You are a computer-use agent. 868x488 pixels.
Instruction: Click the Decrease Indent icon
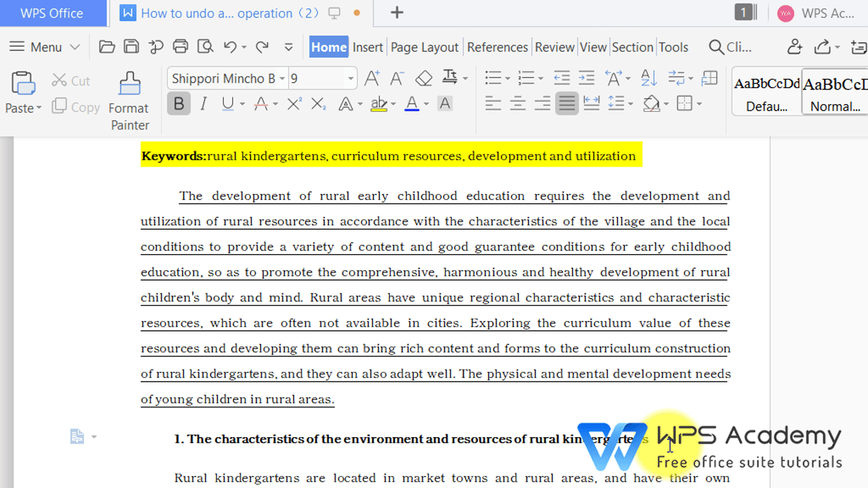[x=561, y=77]
